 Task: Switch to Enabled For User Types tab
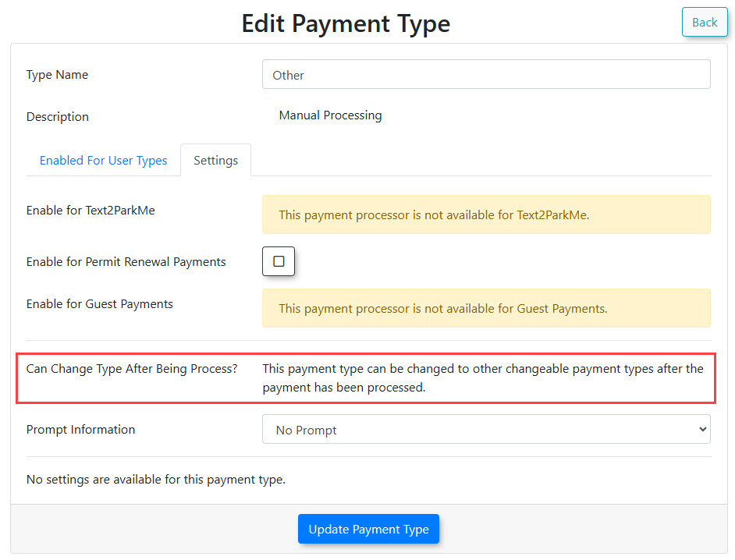pos(103,161)
